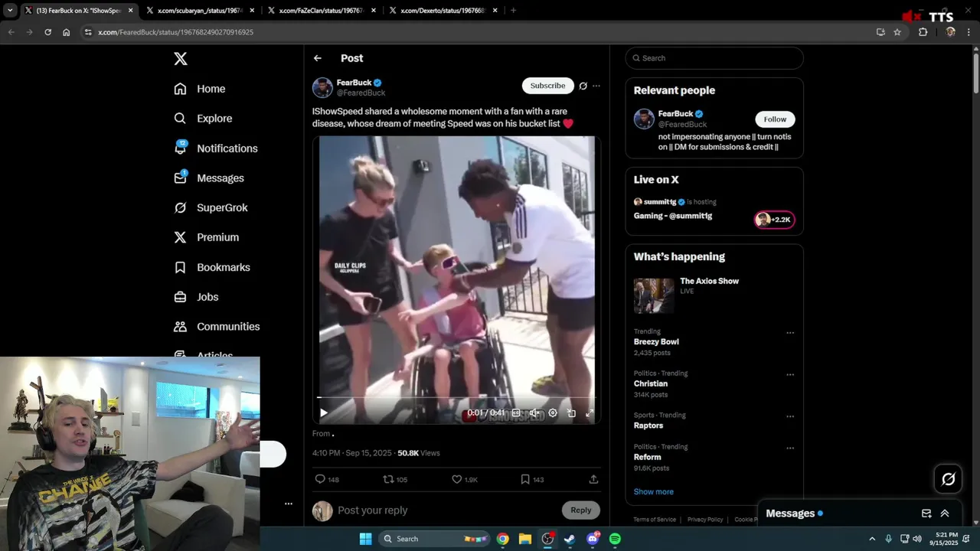The height and width of the screenshot is (551, 980).
Task: Open the Windows Start menu
Action: [365, 539]
